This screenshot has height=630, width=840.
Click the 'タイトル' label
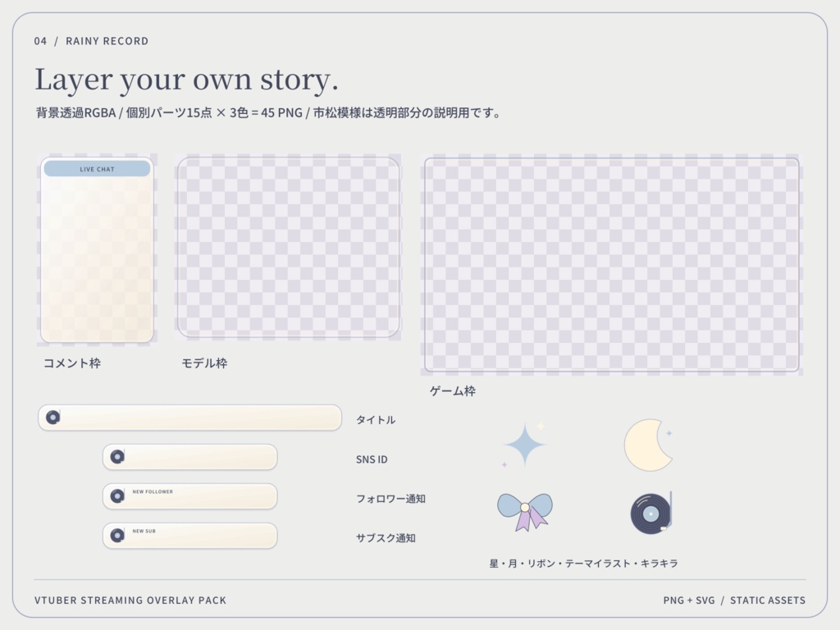click(376, 420)
